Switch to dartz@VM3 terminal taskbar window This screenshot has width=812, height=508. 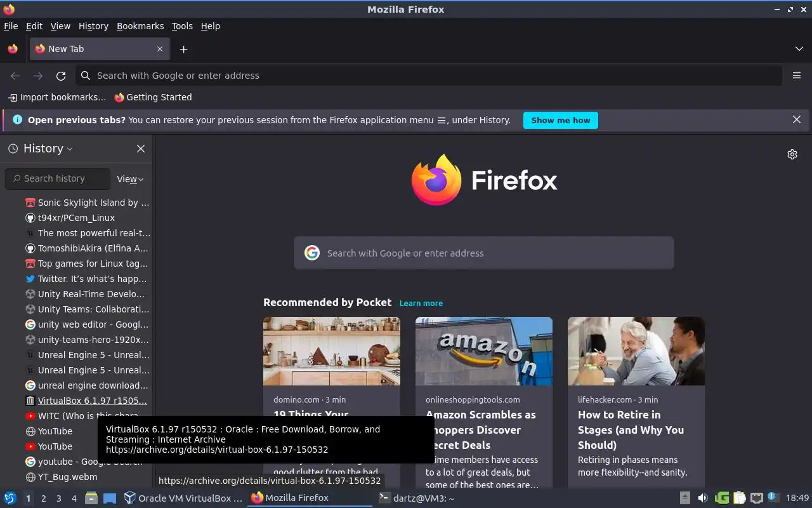[x=417, y=498]
